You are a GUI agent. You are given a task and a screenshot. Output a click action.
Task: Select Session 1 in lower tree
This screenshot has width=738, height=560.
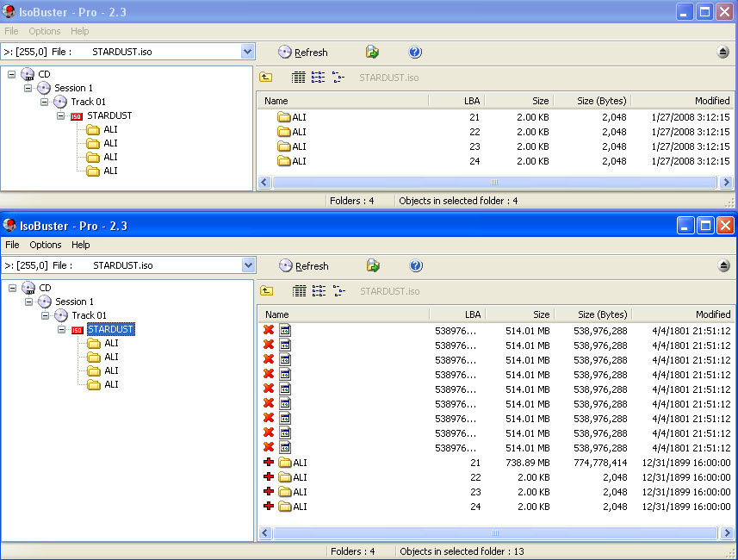(74, 302)
